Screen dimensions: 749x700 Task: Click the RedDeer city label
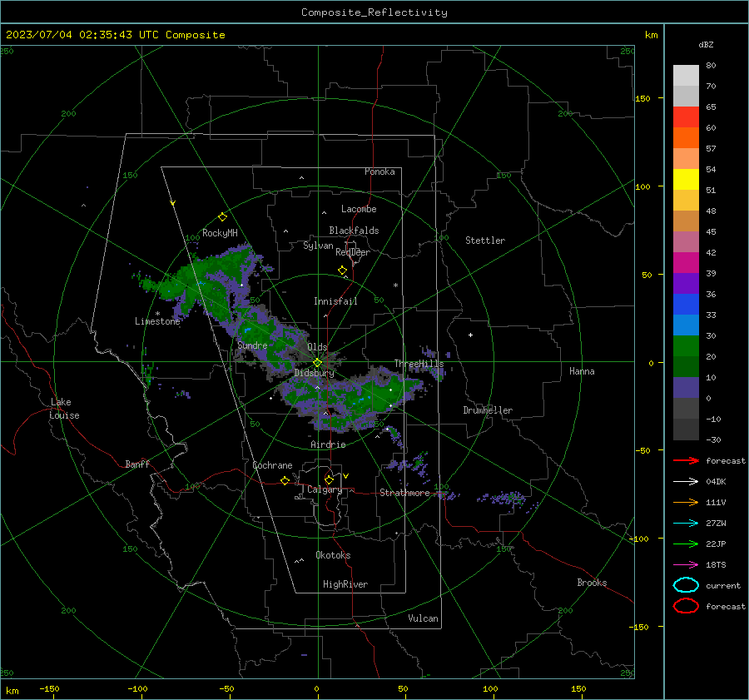[353, 252]
